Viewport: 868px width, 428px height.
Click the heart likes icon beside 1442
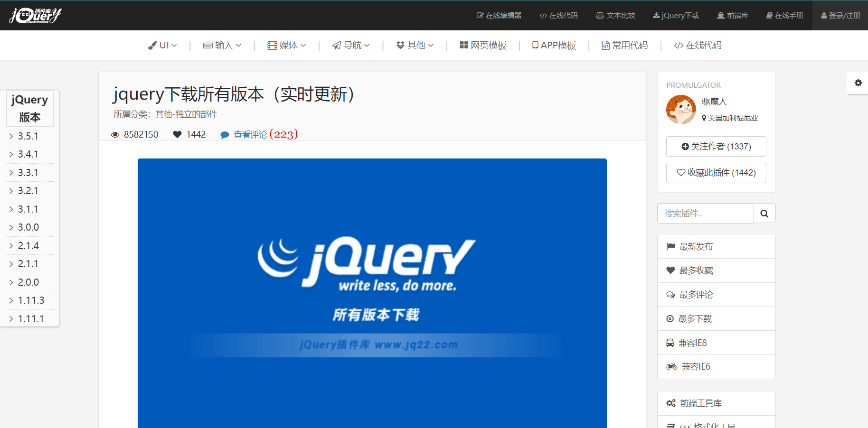(177, 135)
